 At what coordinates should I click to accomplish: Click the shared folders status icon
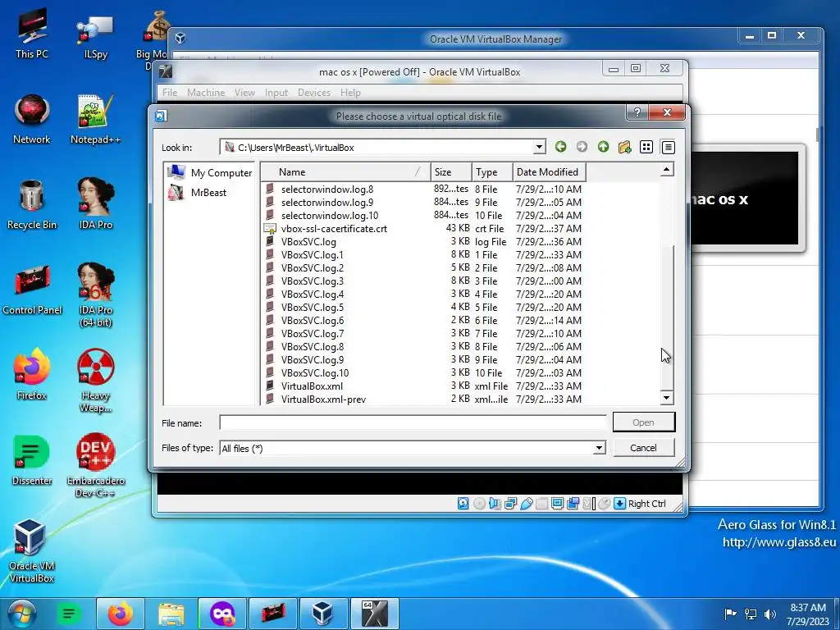pyautogui.click(x=542, y=504)
